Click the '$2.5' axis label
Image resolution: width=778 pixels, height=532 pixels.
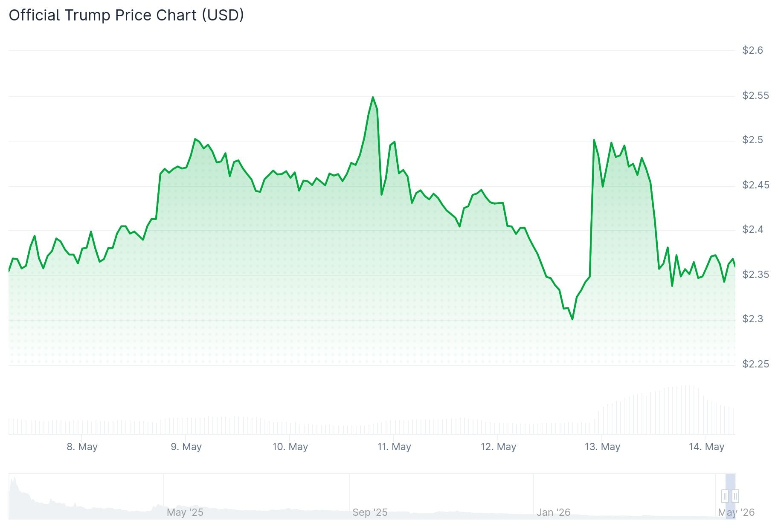tap(752, 140)
